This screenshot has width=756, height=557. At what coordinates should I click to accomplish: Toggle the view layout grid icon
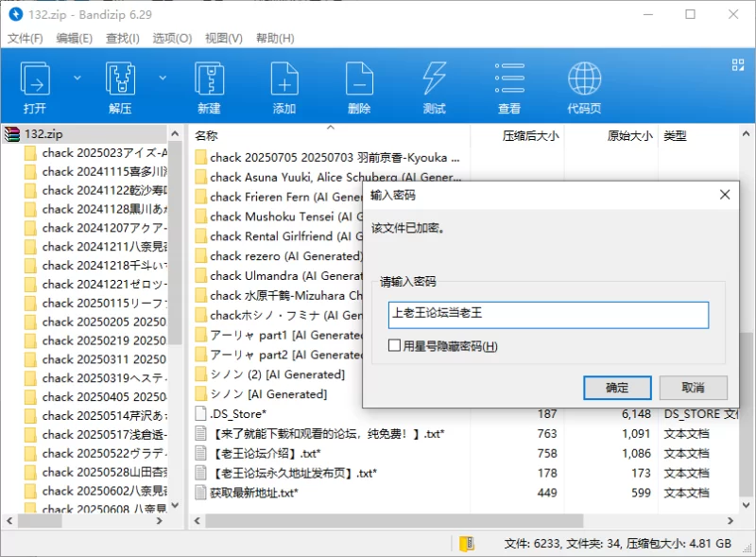pos(738,65)
